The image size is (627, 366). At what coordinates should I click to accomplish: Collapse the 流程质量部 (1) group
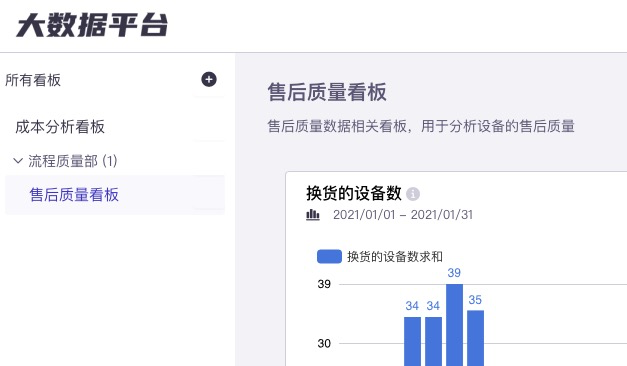18,161
